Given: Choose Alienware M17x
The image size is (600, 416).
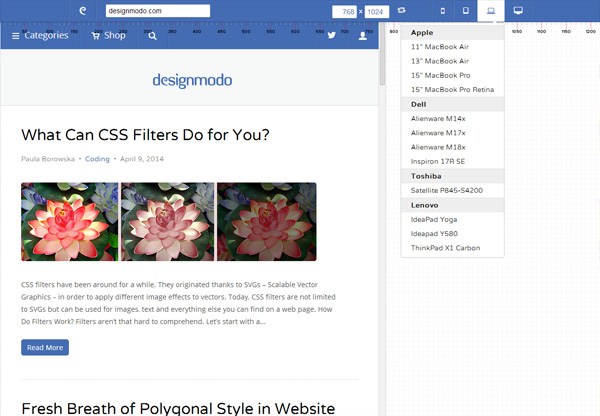Looking at the screenshot, I should (453, 133).
